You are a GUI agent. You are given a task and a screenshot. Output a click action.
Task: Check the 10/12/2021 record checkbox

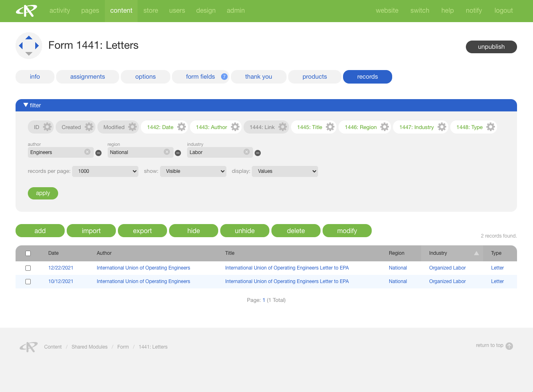pyautogui.click(x=28, y=281)
